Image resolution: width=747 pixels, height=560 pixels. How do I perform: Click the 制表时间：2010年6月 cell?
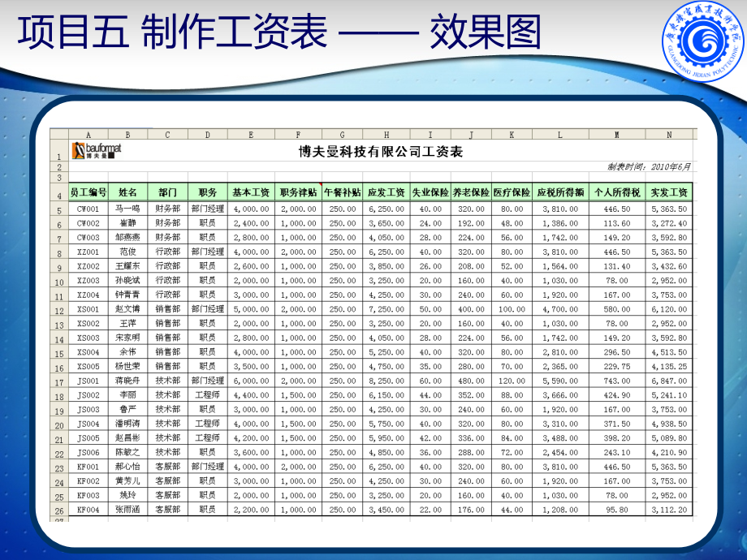pyautogui.click(x=649, y=166)
